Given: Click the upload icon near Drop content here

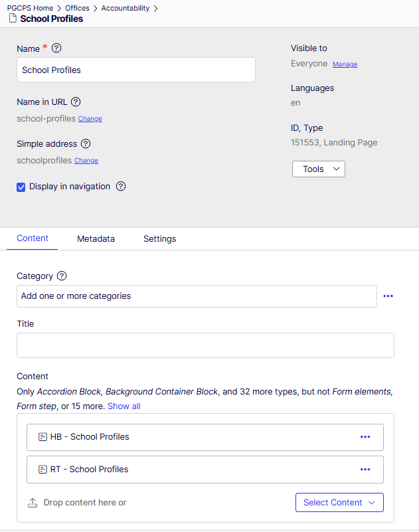Looking at the screenshot, I should 33,503.
